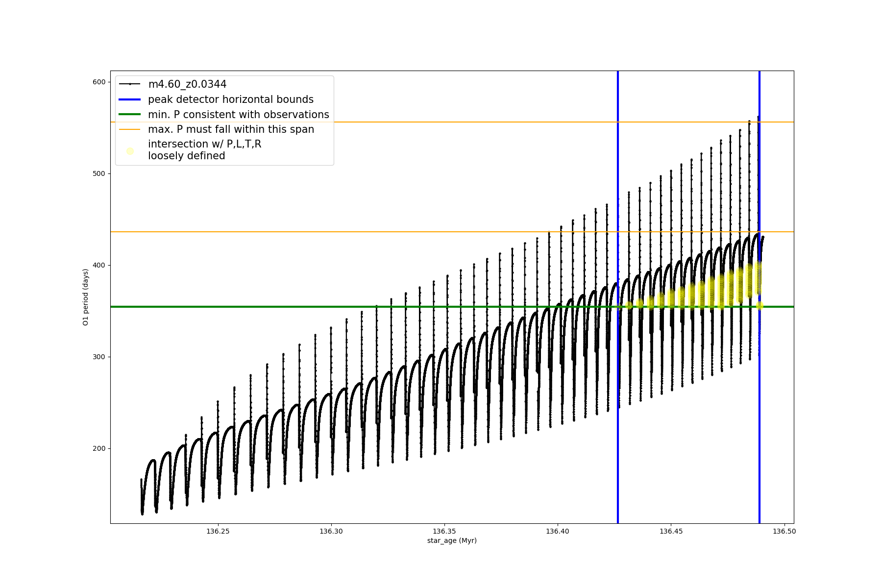The width and height of the screenshot is (882, 588).
Task: Click the 600 y-axis tick label
Action: click(99, 82)
